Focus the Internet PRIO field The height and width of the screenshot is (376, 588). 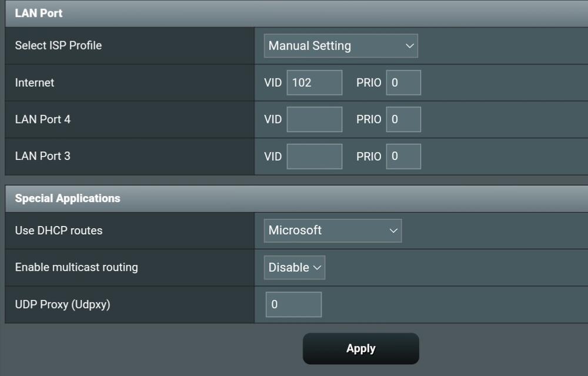click(x=403, y=83)
